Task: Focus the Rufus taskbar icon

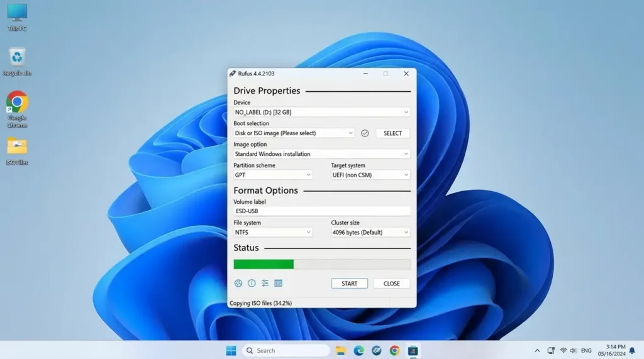Action: pos(413,350)
